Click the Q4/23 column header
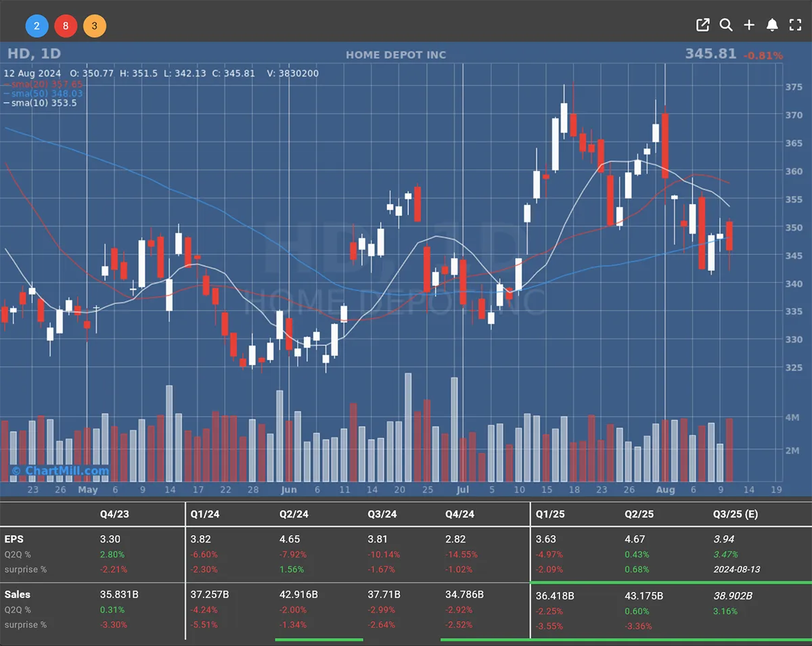 coord(114,514)
